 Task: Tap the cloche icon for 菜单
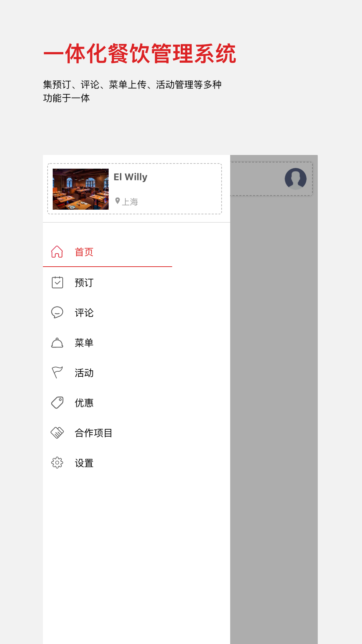(x=57, y=342)
